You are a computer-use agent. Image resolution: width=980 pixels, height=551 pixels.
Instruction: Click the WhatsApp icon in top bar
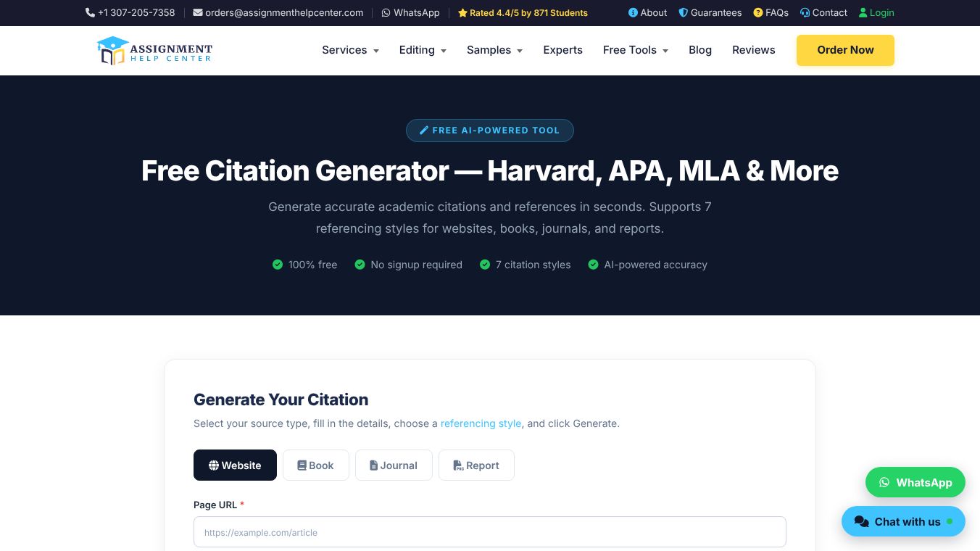click(386, 12)
